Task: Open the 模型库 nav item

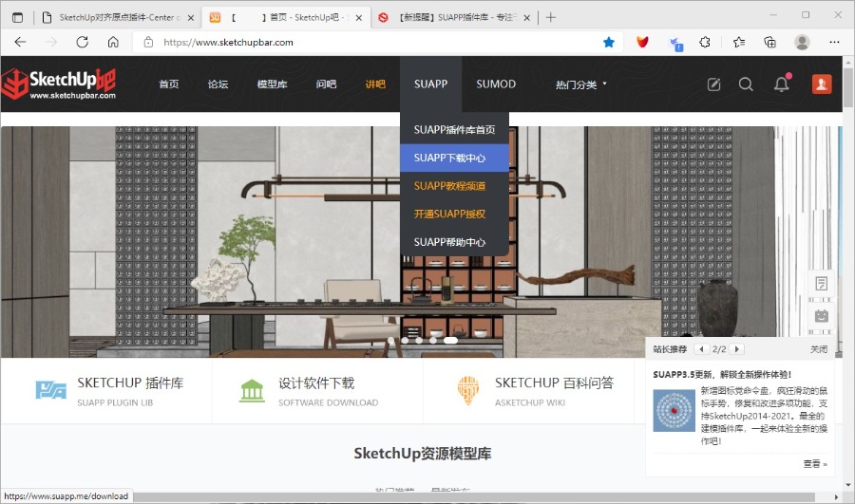Action: [272, 84]
